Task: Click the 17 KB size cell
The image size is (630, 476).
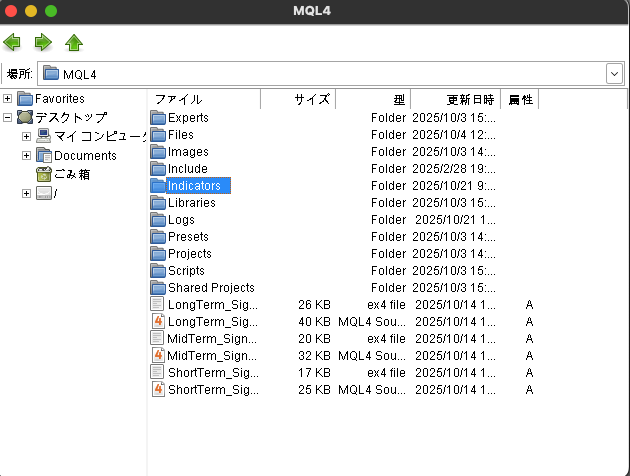Action: [314, 373]
